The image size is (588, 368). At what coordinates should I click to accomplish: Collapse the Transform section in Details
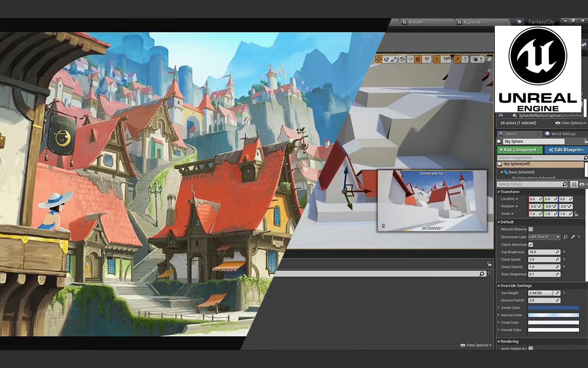497,192
